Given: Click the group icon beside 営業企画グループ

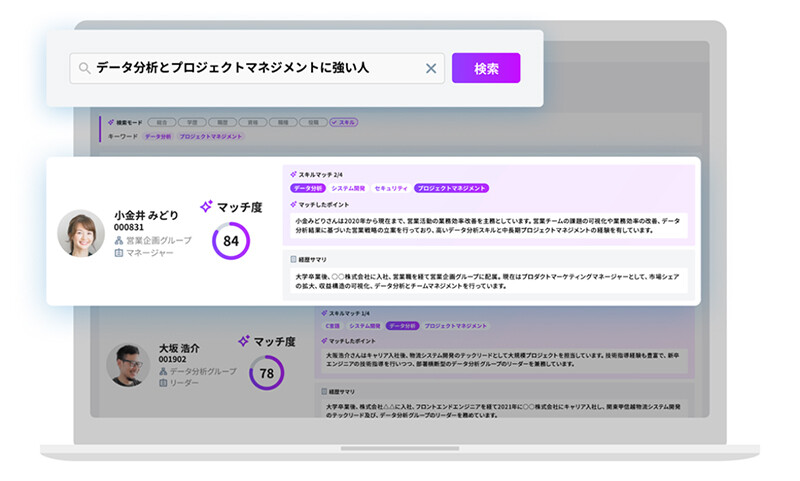Looking at the screenshot, I should pyautogui.click(x=119, y=240).
